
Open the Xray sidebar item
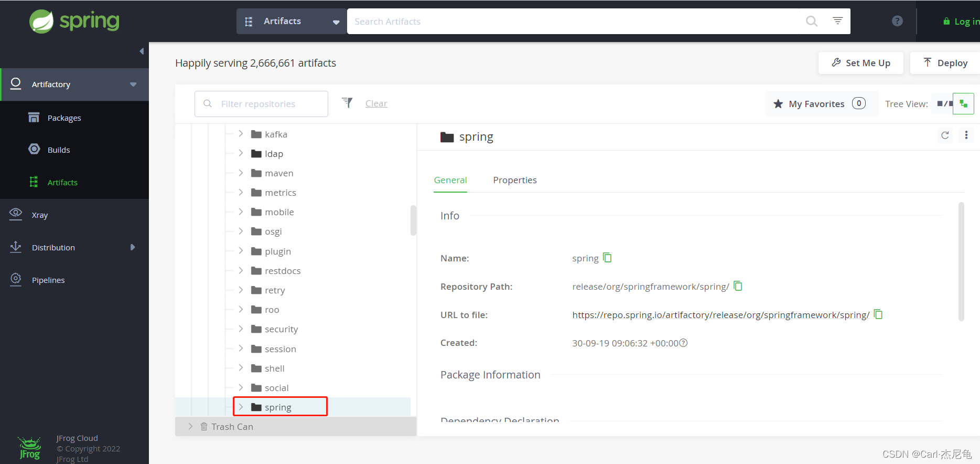(x=40, y=215)
